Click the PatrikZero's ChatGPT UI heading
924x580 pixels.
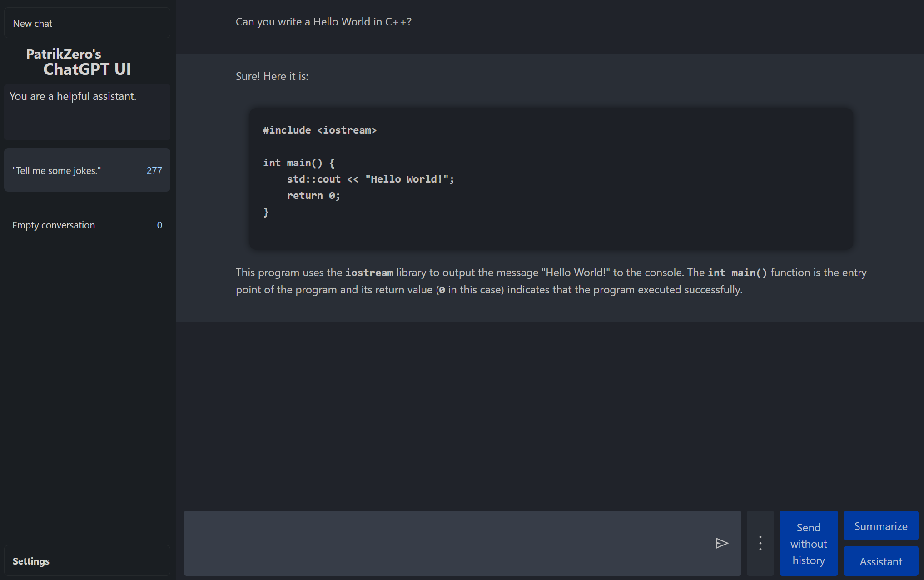click(x=87, y=61)
